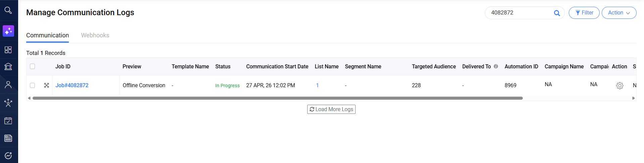
Task: Click the Delivered To info icon
Action: coord(496,66)
